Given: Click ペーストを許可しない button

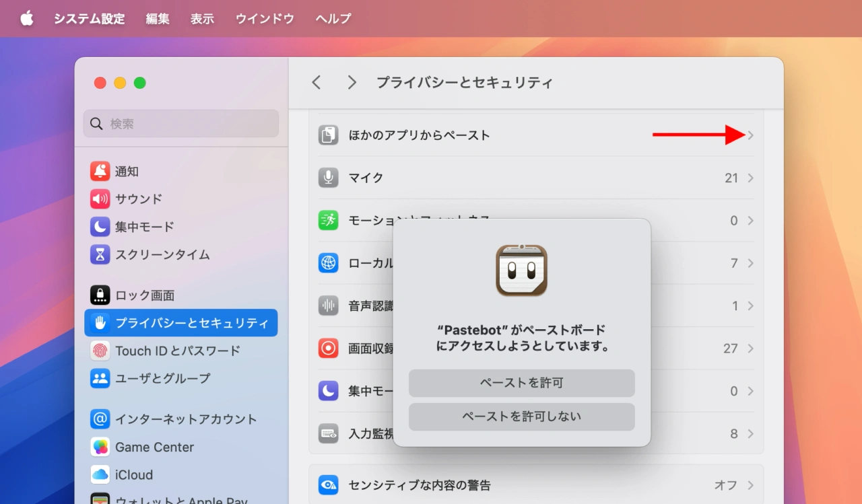Looking at the screenshot, I should pyautogui.click(x=521, y=417).
